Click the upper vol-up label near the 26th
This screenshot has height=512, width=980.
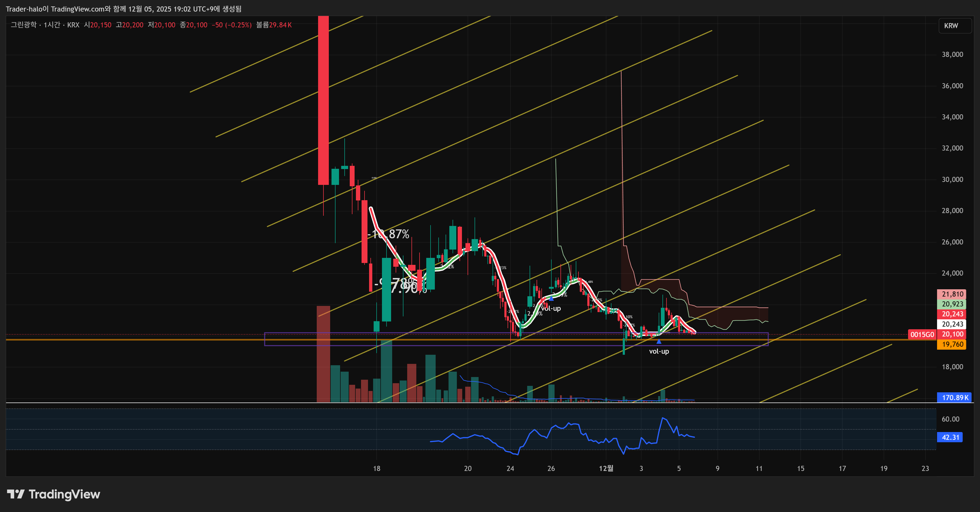pos(551,309)
